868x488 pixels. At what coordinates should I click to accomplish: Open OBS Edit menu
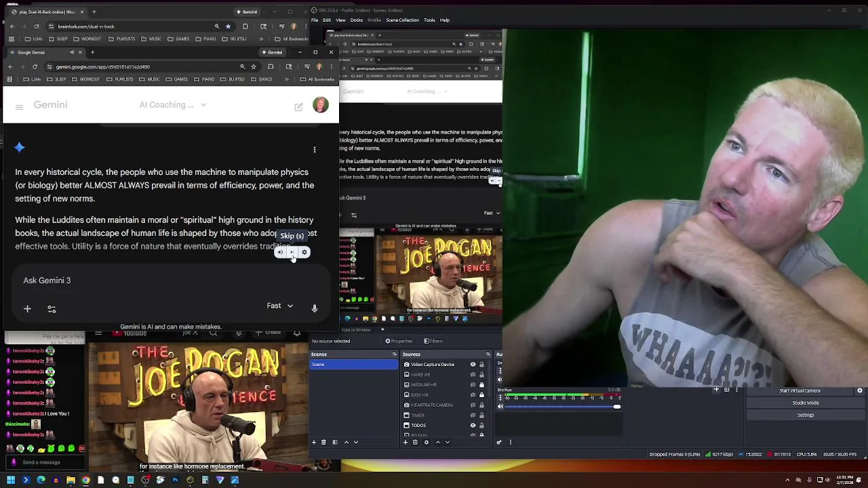coord(327,20)
